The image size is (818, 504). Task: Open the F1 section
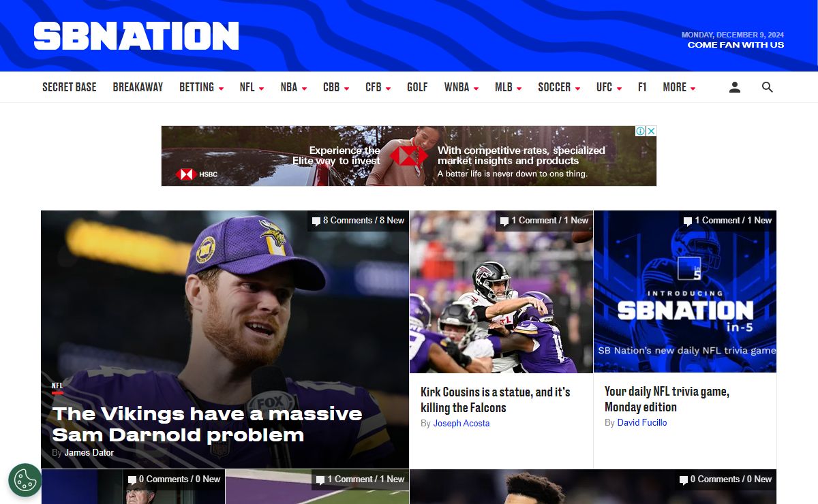tap(642, 87)
